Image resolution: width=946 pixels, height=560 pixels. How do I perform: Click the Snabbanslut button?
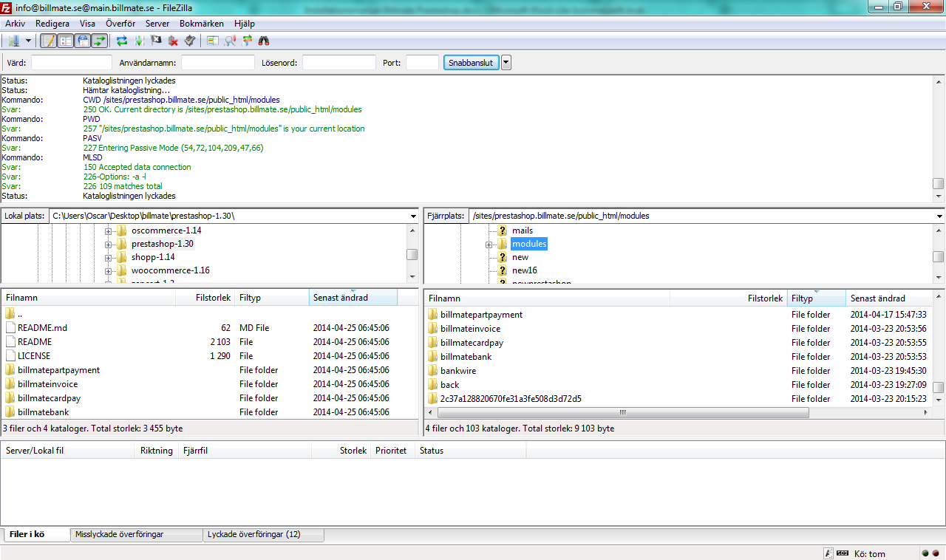click(x=472, y=63)
